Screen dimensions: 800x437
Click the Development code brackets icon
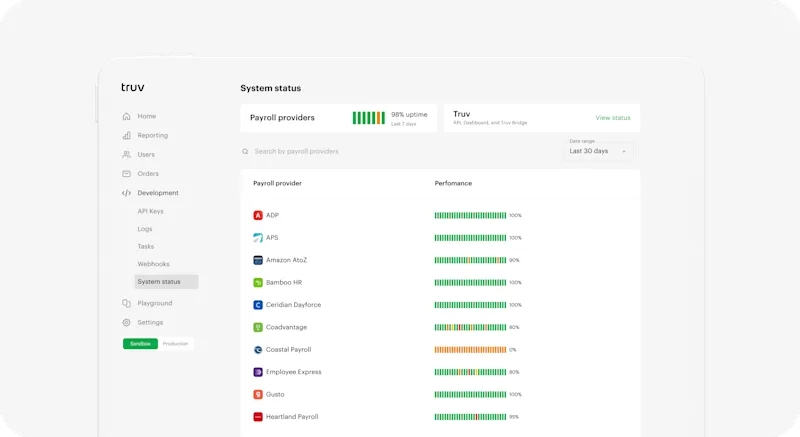click(127, 193)
